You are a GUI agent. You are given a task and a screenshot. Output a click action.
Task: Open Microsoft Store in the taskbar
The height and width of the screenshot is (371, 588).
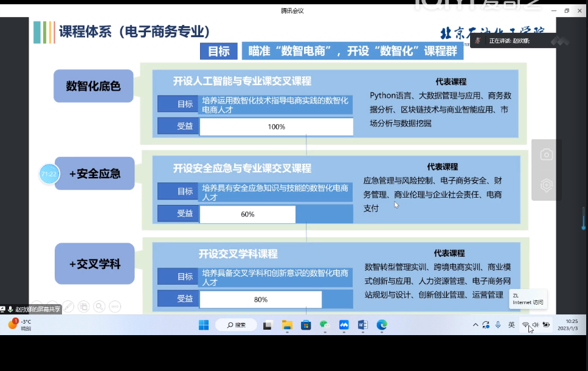[306, 325]
